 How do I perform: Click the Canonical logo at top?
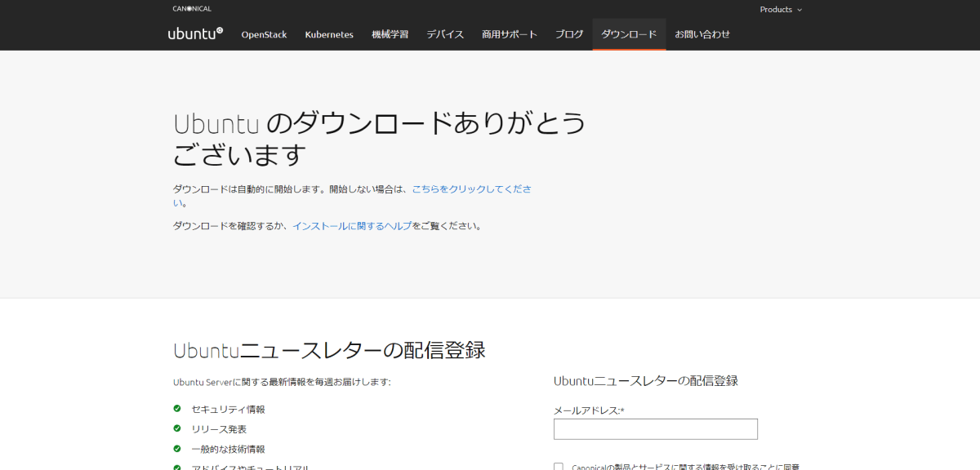click(x=192, y=9)
